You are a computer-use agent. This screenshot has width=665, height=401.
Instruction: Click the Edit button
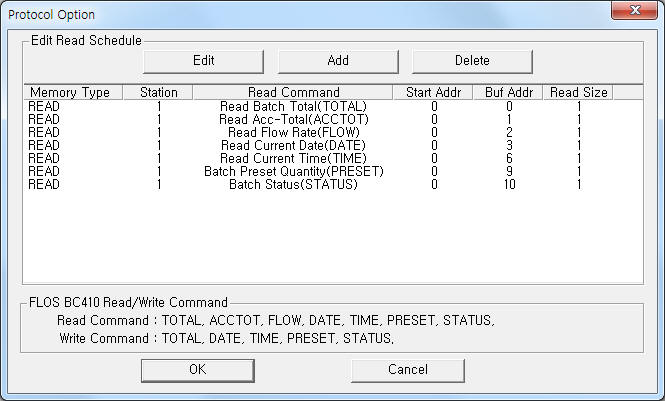pyautogui.click(x=203, y=61)
